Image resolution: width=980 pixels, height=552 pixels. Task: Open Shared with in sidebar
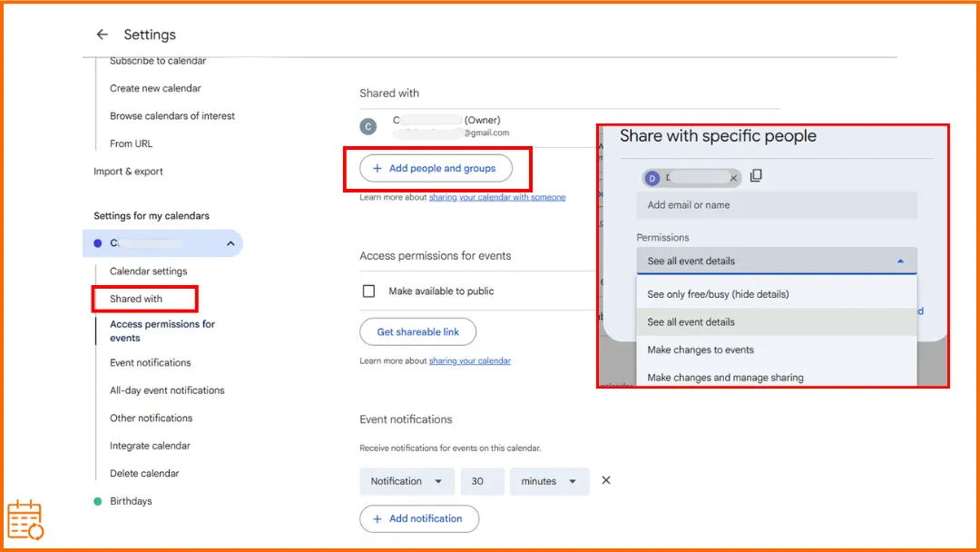[x=135, y=299]
